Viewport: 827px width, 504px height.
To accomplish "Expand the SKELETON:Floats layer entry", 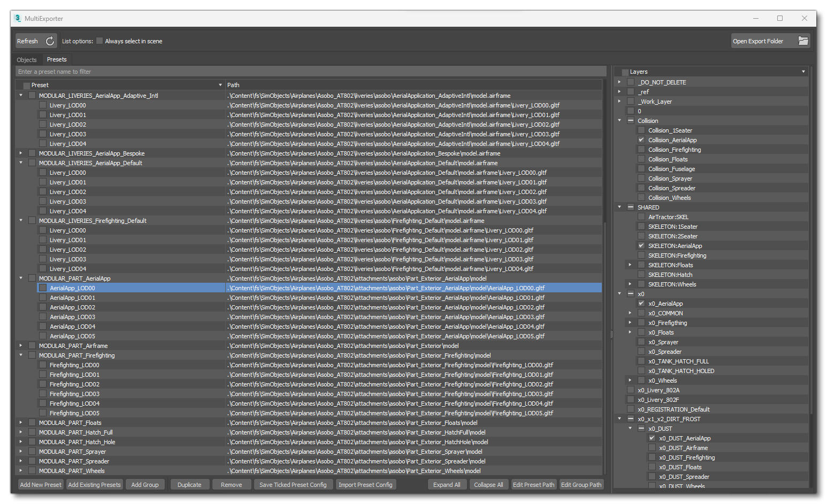I will point(630,265).
